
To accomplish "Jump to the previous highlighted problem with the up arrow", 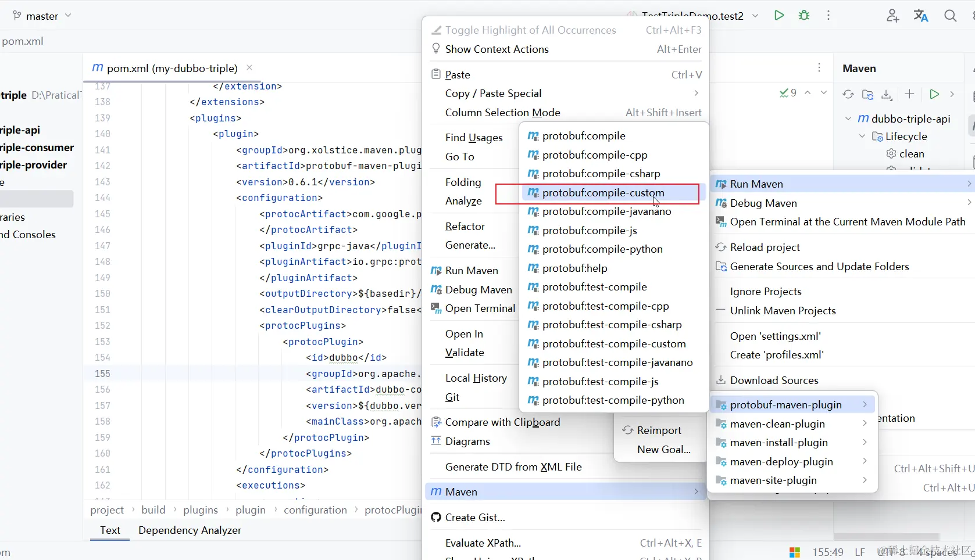I will pos(808,92).
